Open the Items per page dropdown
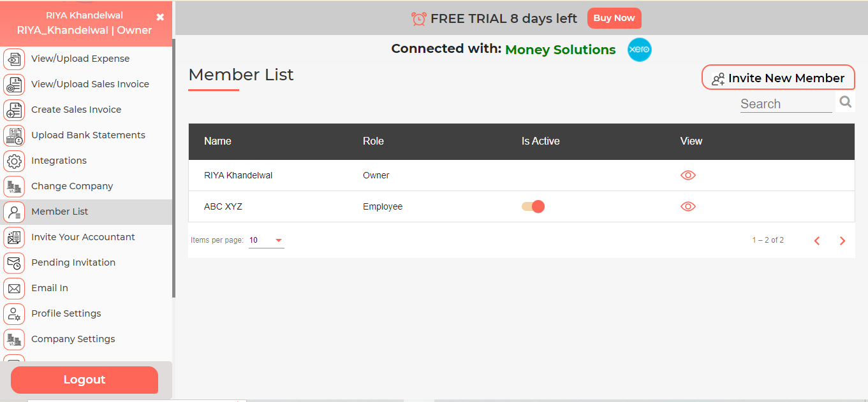Image resolution: width=868 pixels, height=402 pixels. 267,240
